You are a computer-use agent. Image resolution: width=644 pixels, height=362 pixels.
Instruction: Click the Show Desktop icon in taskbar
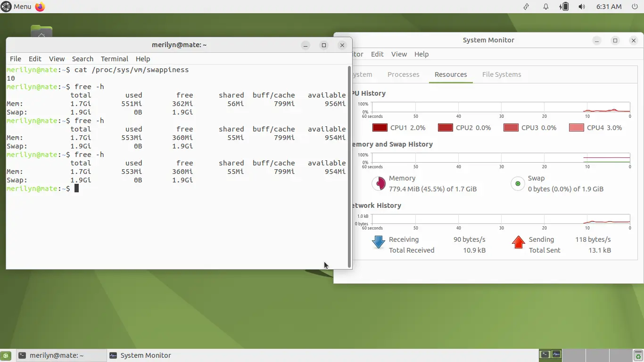click(x=6, y=355)
